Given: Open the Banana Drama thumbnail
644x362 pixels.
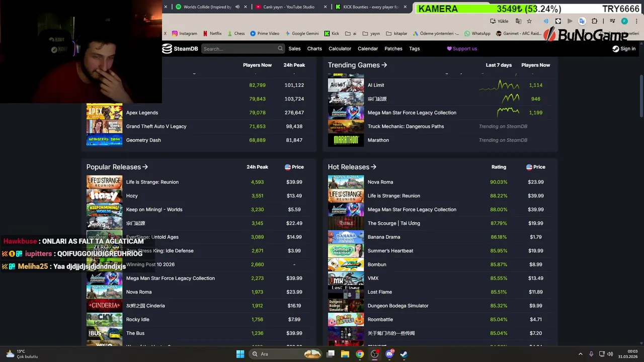Looking at the screenshot, I should tap(346, 237).
